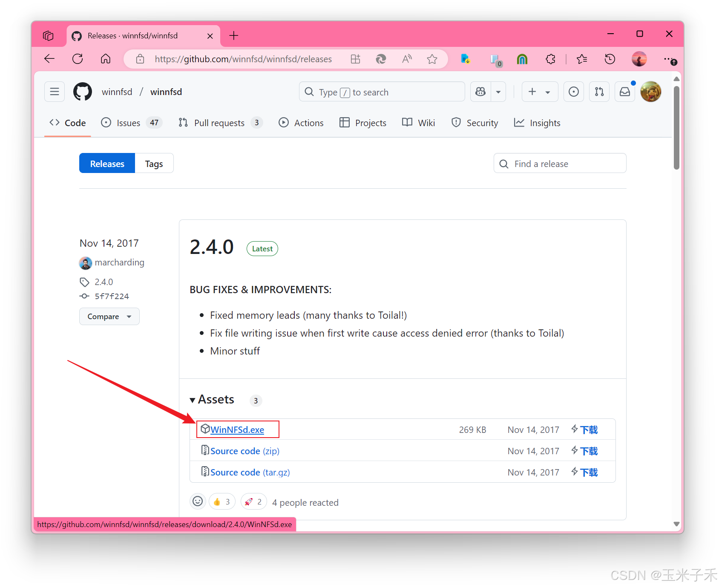Open the extension with zero badge
The image size is (719, 588).
click(x=495, y=60)
